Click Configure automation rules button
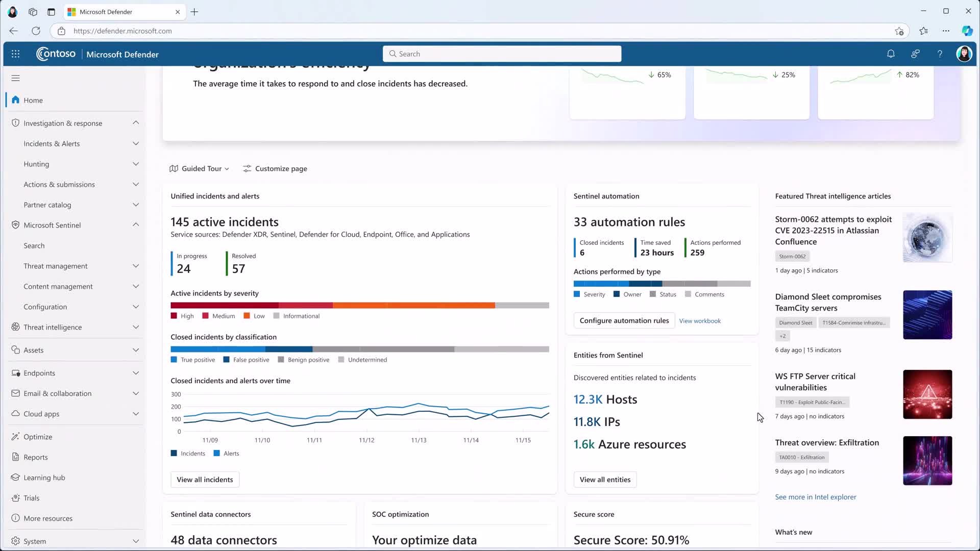 (x=624, y=320)
